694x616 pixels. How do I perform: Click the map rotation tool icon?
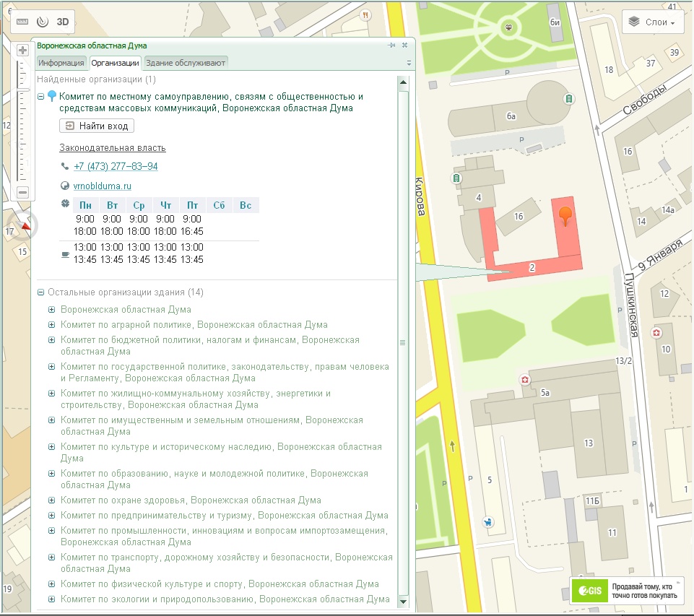click(x=42, y=22)
